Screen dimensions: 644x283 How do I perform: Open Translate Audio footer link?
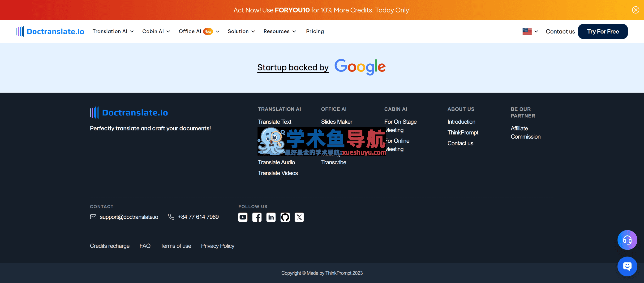tap(276, 162)
